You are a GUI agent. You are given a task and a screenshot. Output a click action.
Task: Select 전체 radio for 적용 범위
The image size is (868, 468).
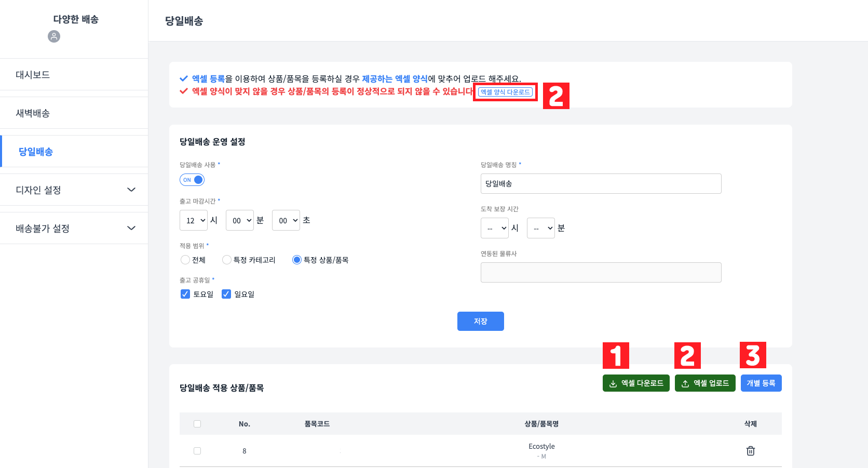point(185,260)
